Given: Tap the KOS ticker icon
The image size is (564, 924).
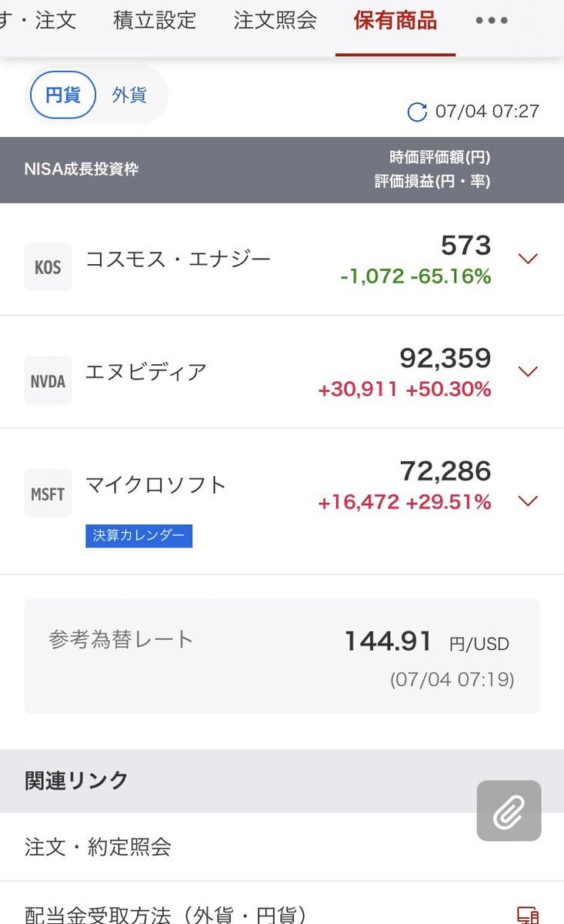Looking at the screenshot, I should [x=48, y=267].
